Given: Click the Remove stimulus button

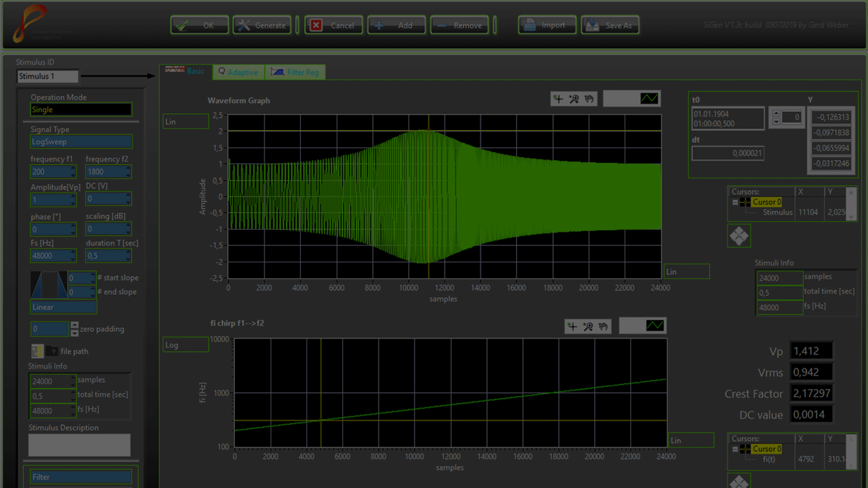Looking at the screenshot, I should point(459,25).
